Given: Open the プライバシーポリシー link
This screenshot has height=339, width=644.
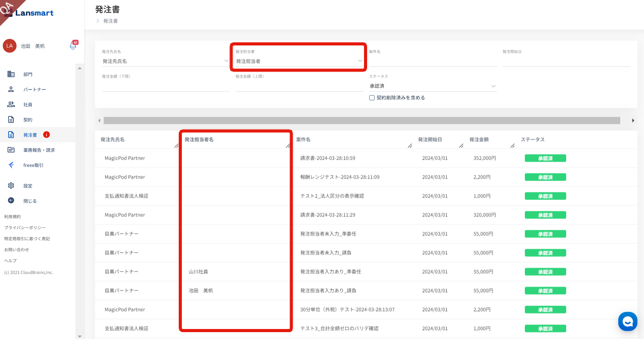Looking at the screenshot, I should (x=25, y=227).
